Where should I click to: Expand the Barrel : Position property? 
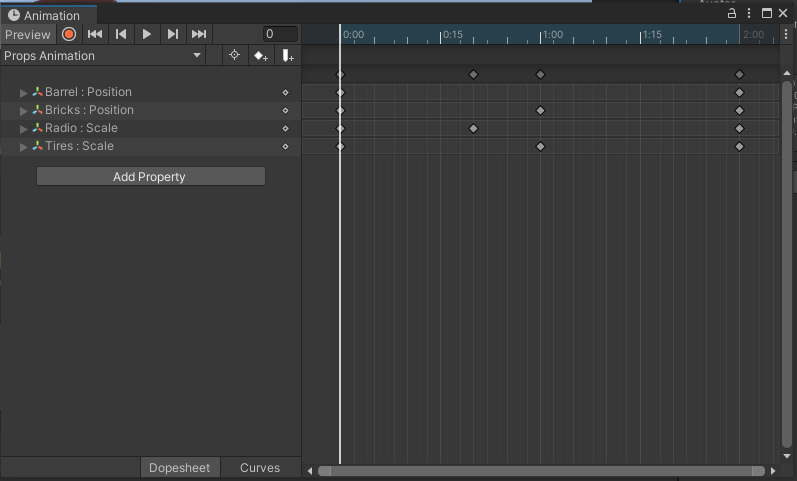coord(23,93)
